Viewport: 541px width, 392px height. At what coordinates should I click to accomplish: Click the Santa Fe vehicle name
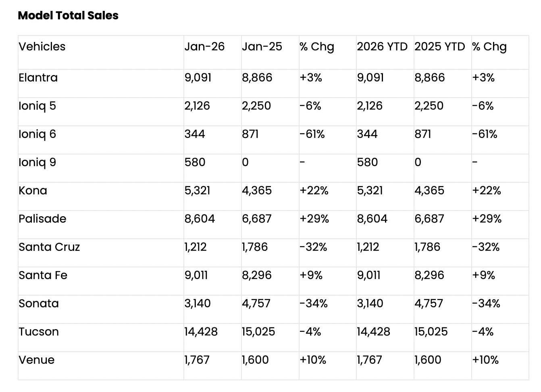point(43,275)
